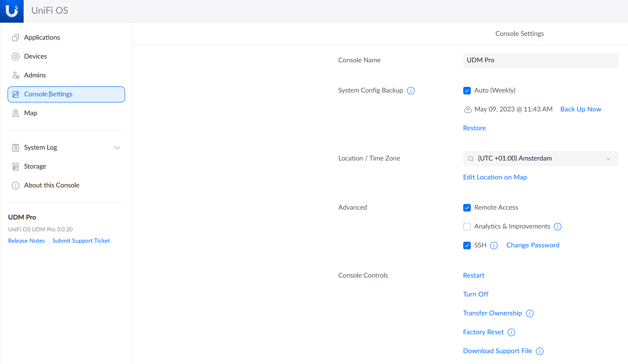Click the Factory Reset link
Screen dimensions: 628x364
click(x=484, y=332)
